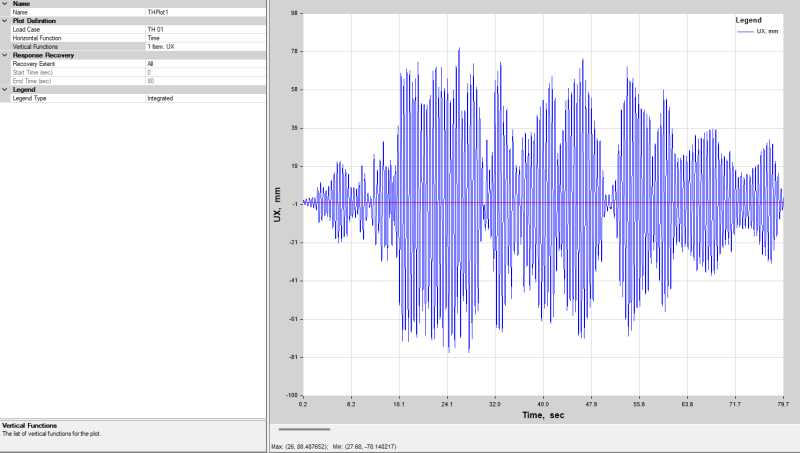Collapse the Name section chevron

[x=5, y=4]
